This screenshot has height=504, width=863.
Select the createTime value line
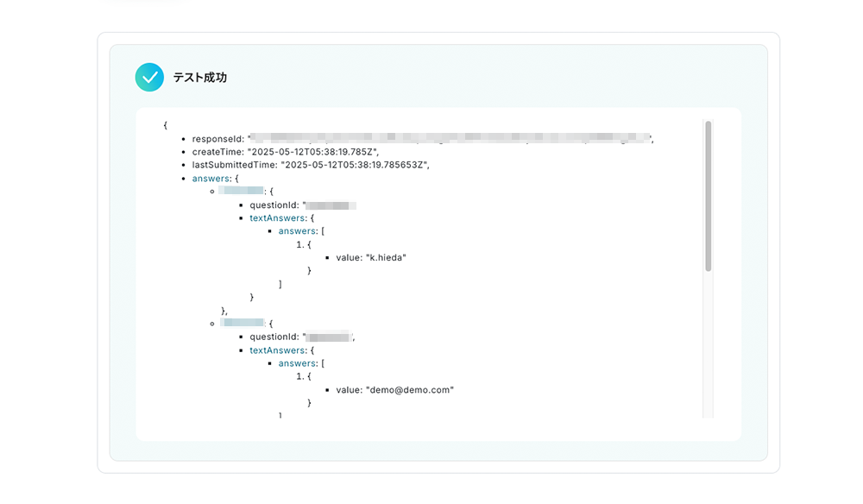[x=285, y=152]
